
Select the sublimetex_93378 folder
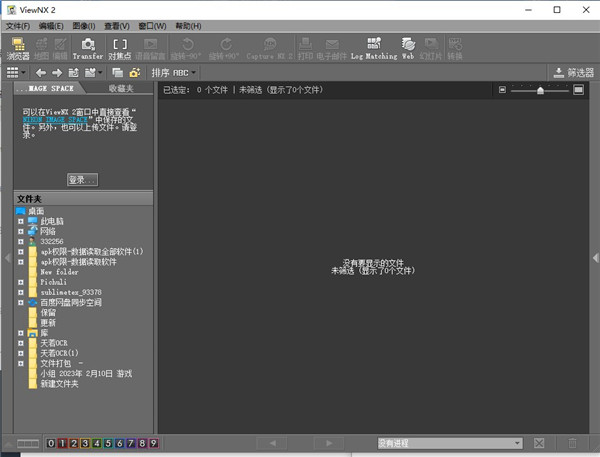[71, 292]
